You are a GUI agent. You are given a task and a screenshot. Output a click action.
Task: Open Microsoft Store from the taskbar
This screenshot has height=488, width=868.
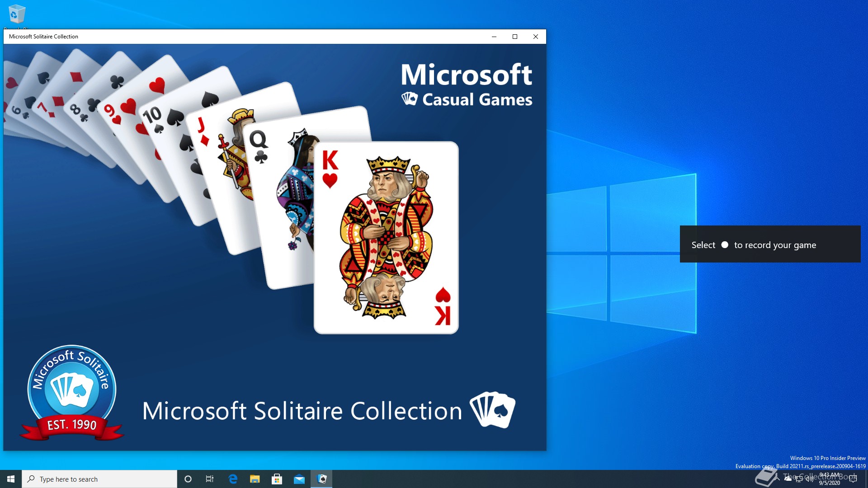277,479
